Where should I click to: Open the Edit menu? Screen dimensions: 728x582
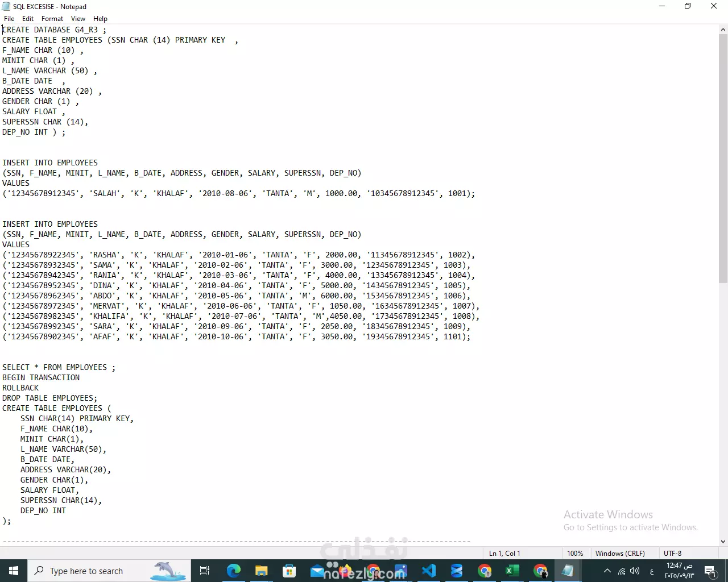point(28,19)
